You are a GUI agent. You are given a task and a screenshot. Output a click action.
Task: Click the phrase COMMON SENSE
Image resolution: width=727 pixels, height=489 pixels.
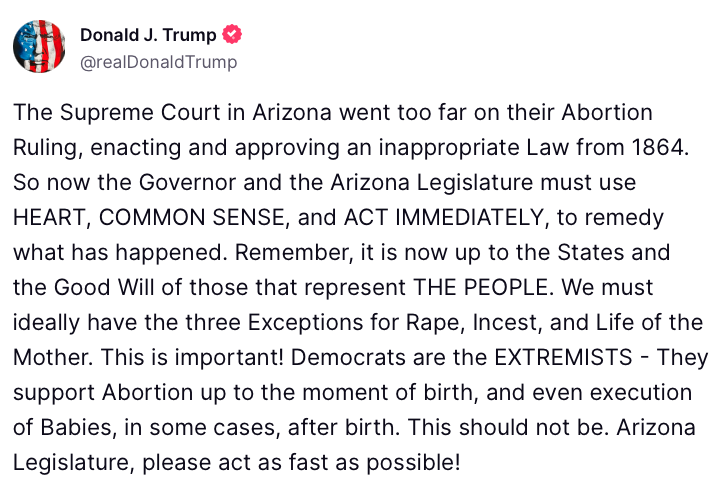point(191,217)
